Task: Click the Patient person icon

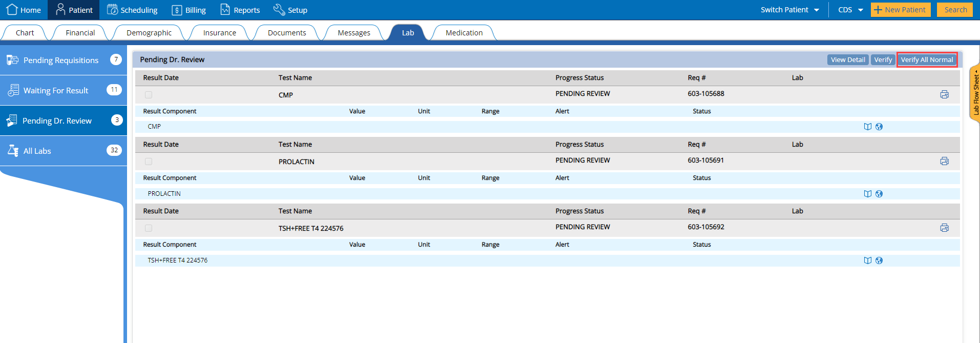Action: pyautogui.click(x=60, y=9)
